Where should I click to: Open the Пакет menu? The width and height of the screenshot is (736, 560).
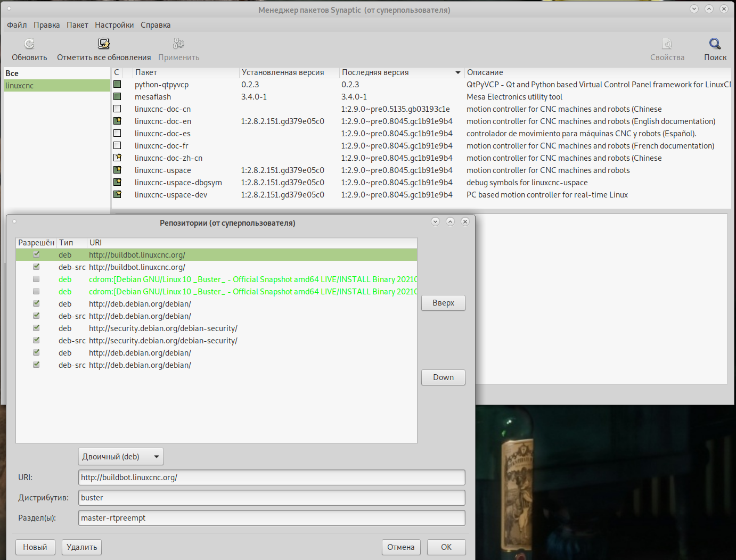point(77,25)
